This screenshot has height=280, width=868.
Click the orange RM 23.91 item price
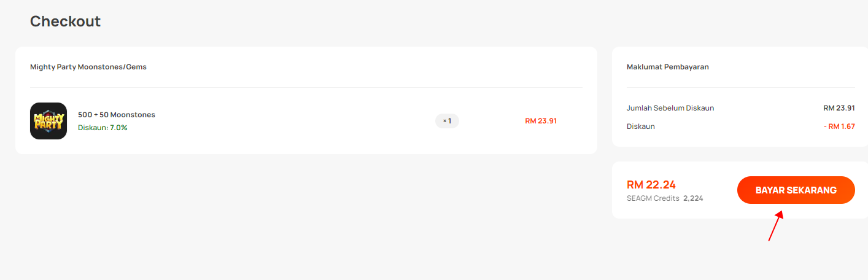click(541, 121)
